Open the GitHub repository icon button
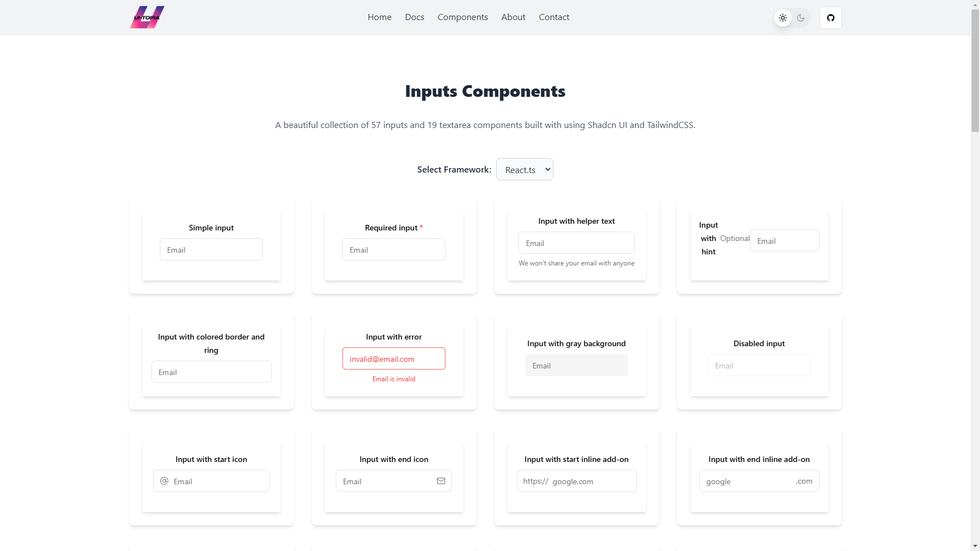Screen dimensions: 980x551 point(831,18)
